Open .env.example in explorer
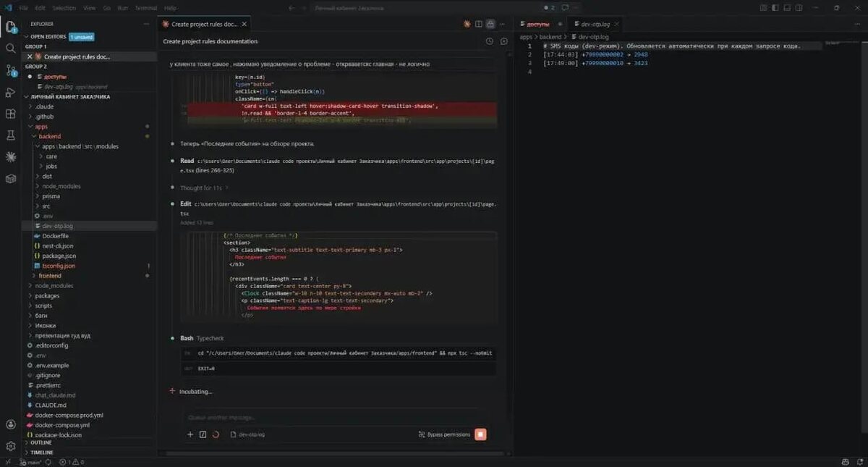This screenshot has height=467, width=868. point(90,366)
